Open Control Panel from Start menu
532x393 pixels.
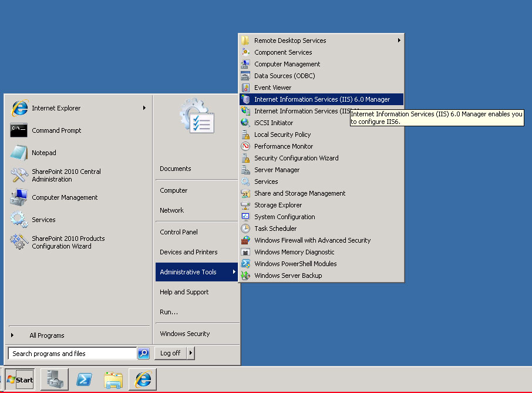(197, 232)
